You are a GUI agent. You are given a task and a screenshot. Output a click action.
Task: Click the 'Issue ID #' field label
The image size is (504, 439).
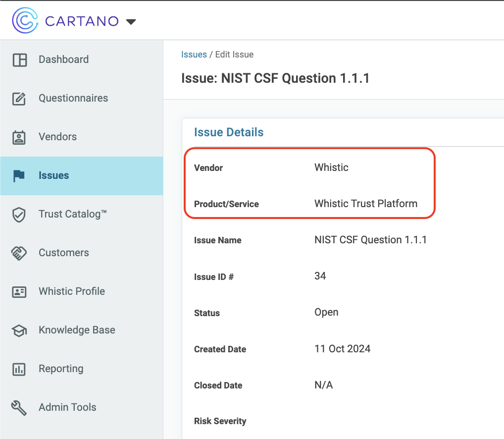(214, 277)
